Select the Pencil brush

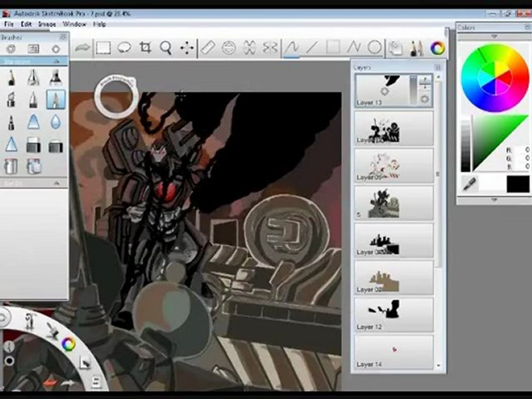click(11, 78)
